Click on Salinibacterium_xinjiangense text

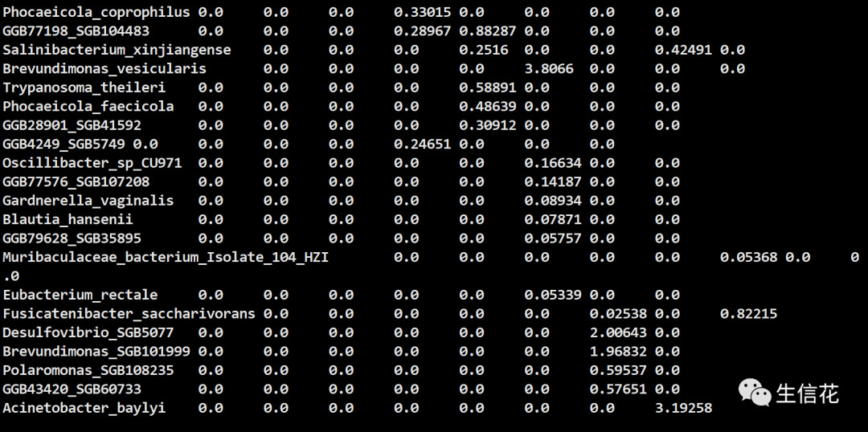point(117,50)
